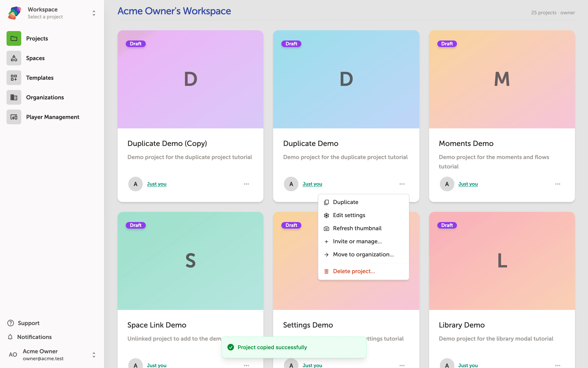Open the blue Duplicate Demo thumbnail
The width and height of the screenshot is (588, 368).
coord(346,79)
